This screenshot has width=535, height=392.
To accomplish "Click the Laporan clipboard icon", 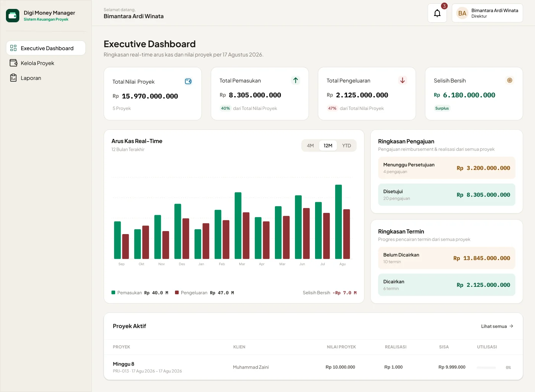I will pyautogui.click(x=13, y=78).
